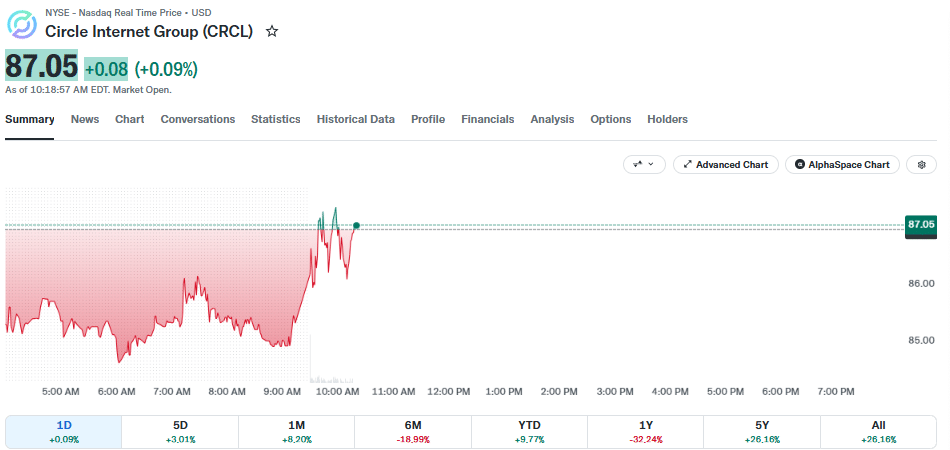The image size is (950, 450).
Task: Click the current price 87.05 heading
Action: pos(42,65)
